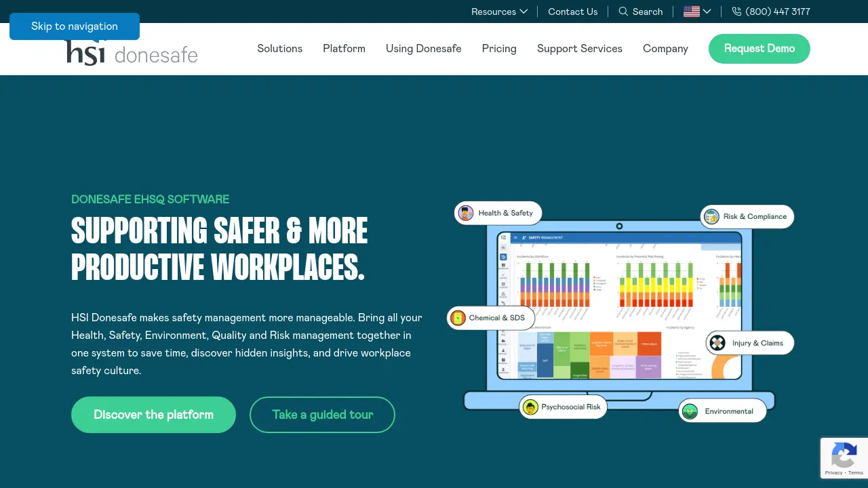Click the Chemical & SDS badge icon
Viewport: 868px width, 488px height.
click(x=458, y=318)
